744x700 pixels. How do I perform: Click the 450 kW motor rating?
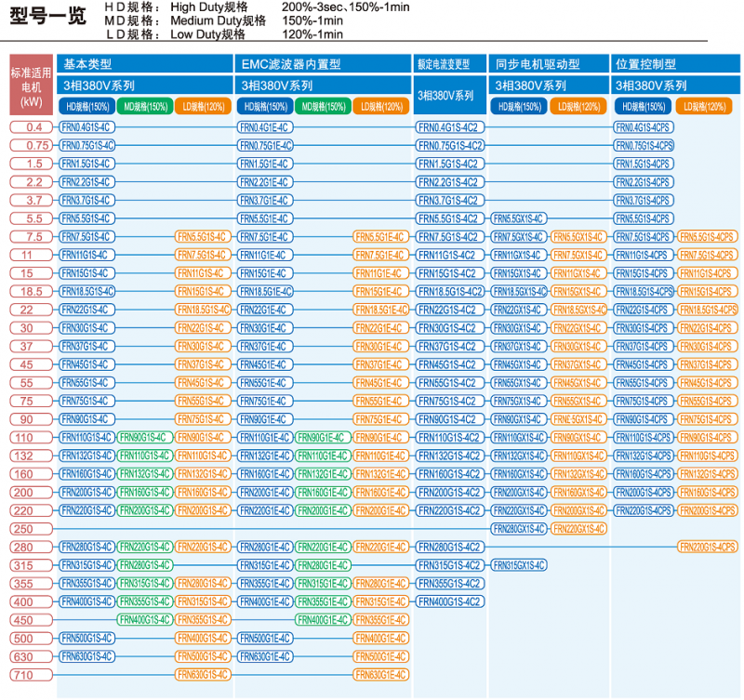pyautogui.click(x=32, y=620)
